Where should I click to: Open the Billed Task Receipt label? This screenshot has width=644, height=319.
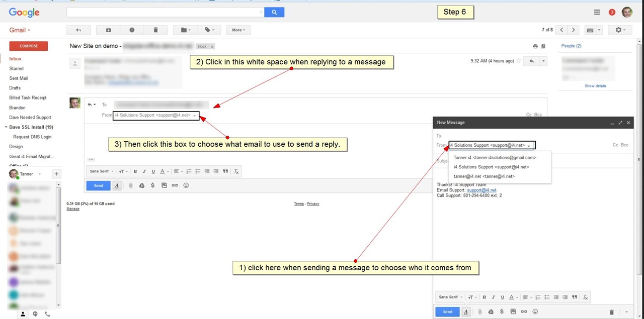28,98
